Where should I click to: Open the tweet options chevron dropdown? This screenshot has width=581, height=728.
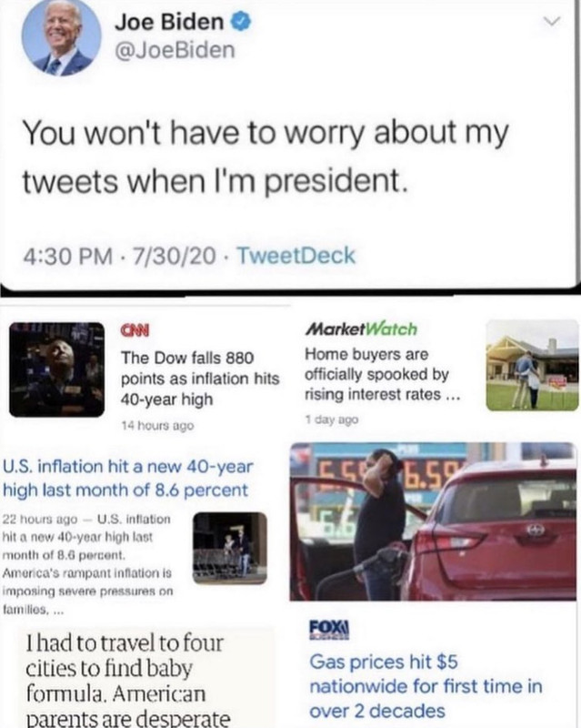[x=552, y=22]
